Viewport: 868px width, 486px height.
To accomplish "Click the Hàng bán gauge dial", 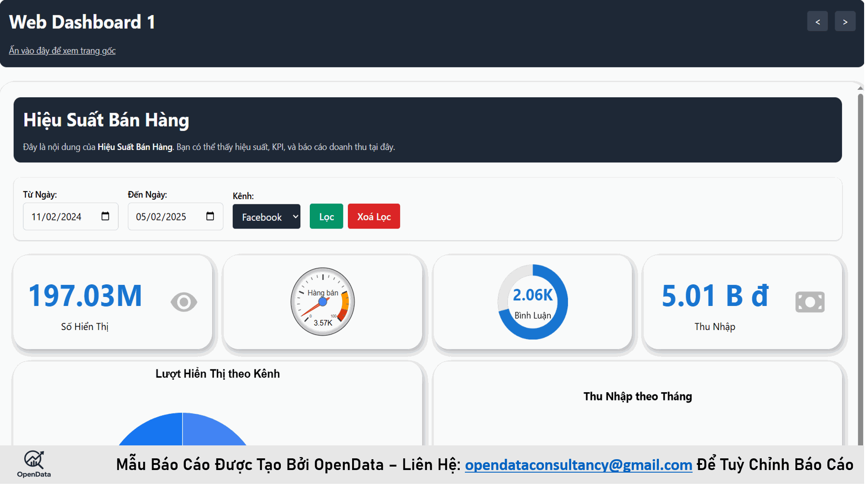I will pyautogui.click(x=322, y=302).
